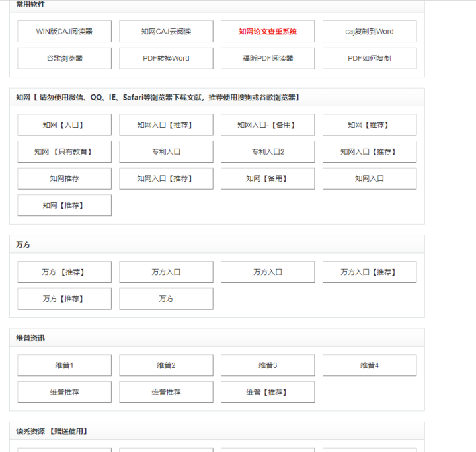Click the 维普3 button
Image resolution: width=476 pixels, height=452 pixels.
coord(268,365)
